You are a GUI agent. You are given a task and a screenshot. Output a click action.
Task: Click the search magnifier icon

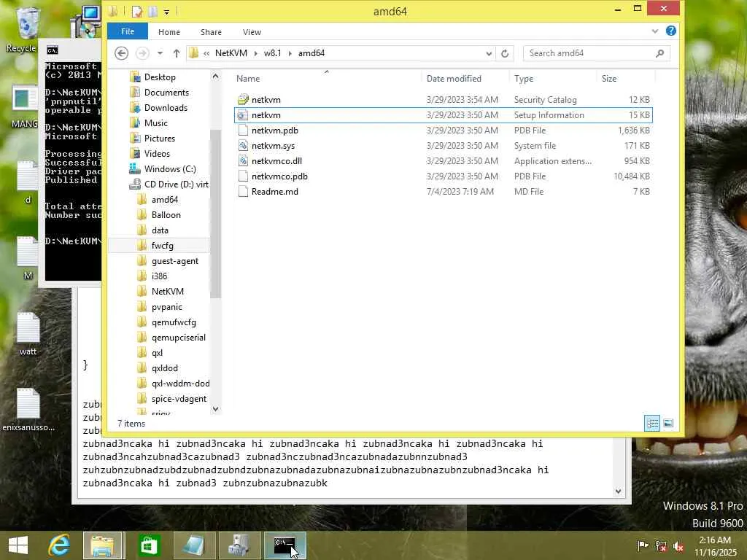(x=659, y=53)
